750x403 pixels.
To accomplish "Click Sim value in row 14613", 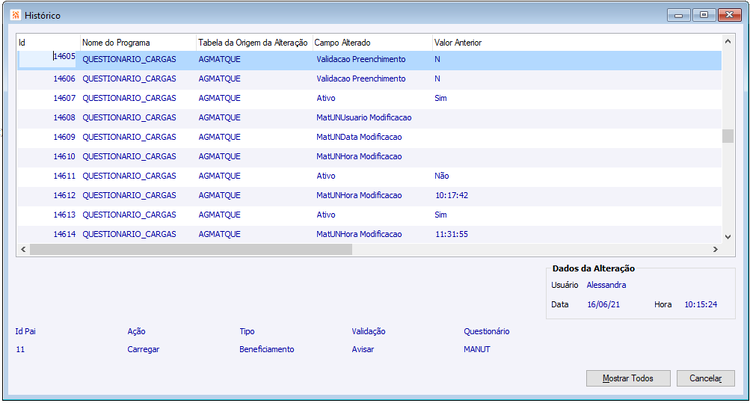I will pos(441,215).
